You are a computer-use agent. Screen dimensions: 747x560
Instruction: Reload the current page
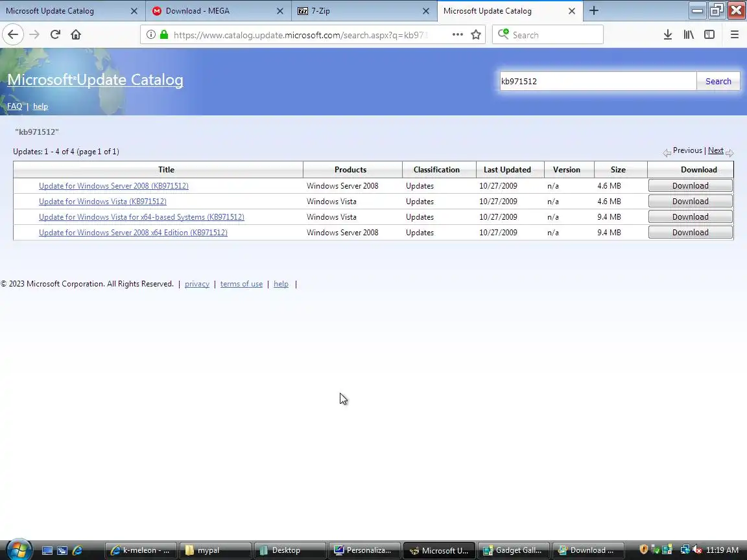[55, 35]
